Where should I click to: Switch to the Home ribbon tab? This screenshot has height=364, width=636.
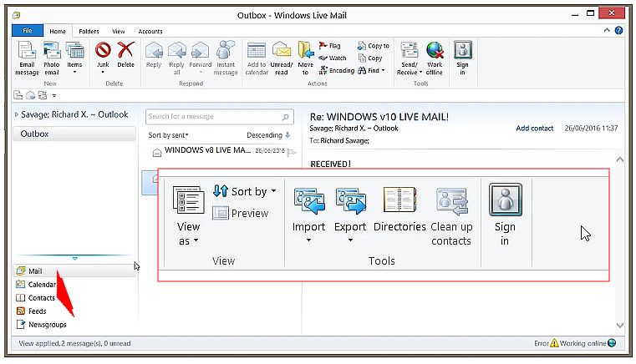58,31
